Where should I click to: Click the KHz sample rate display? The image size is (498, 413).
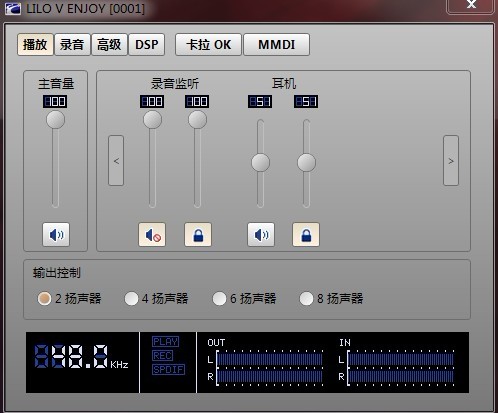pos(81,357)
